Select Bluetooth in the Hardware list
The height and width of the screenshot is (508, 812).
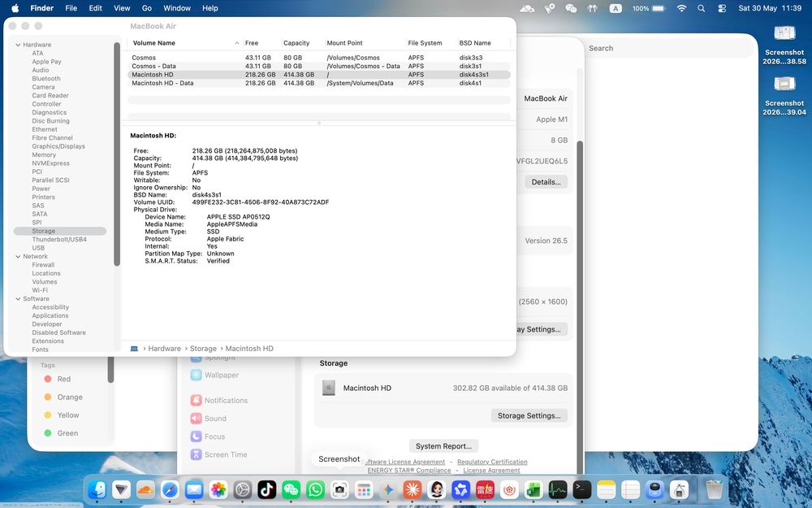(46, 78)
